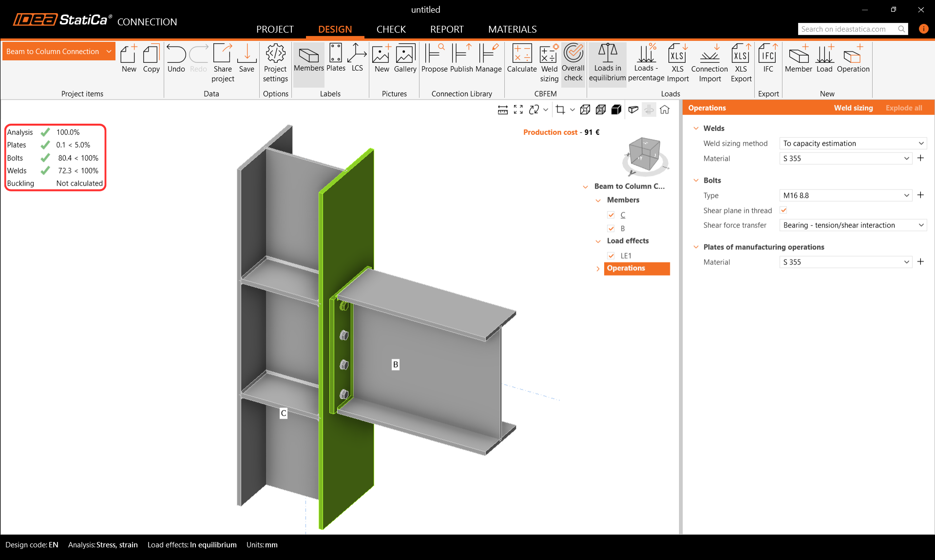Image resolution: width=935 pixels, height=560 pixels.
Task: Toggle Plates labels
Action: tap(336, 58)
